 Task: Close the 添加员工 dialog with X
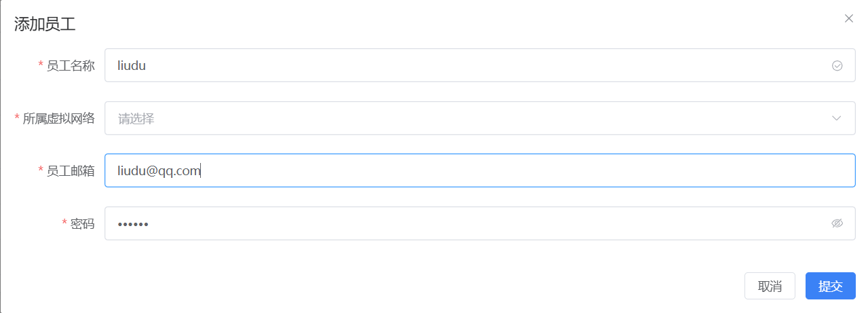click(x=848, y=18)
